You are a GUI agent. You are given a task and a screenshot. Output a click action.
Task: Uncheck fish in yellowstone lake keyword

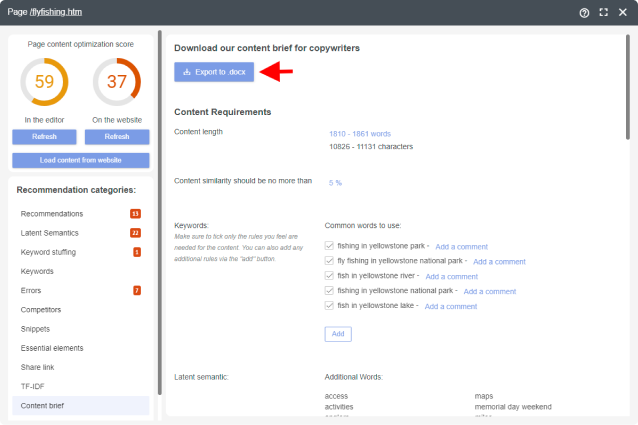tap(330, 306)
